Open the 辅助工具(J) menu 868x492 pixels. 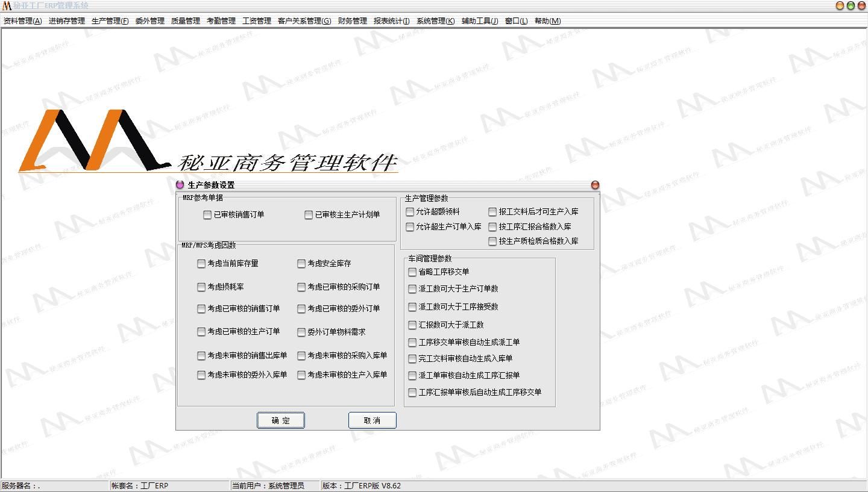480,21
